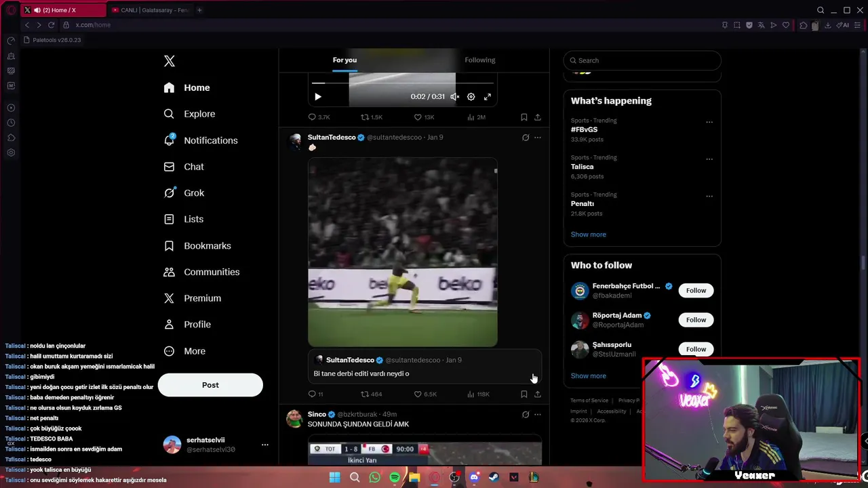Open Paletools v26.0.23 bookmark
The width and height of the screenshot is (868, 488).
pyautogui.click(x=52, y=40)
